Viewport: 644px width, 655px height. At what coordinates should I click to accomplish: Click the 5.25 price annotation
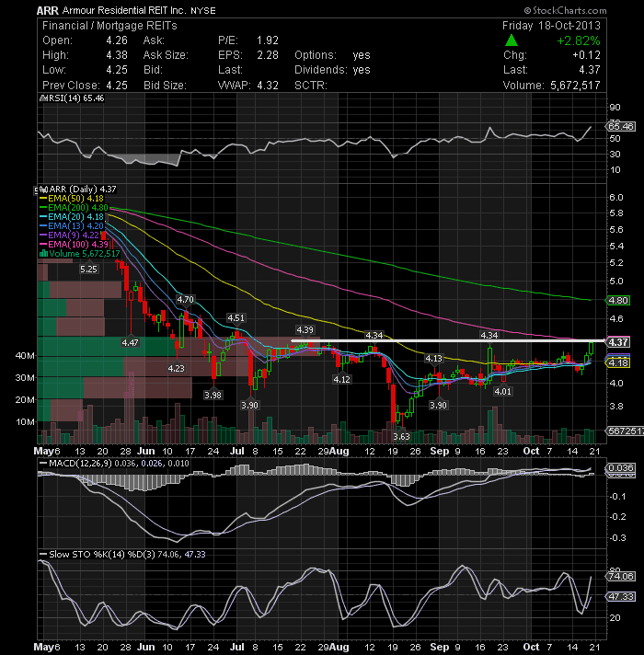coord(88,269)
